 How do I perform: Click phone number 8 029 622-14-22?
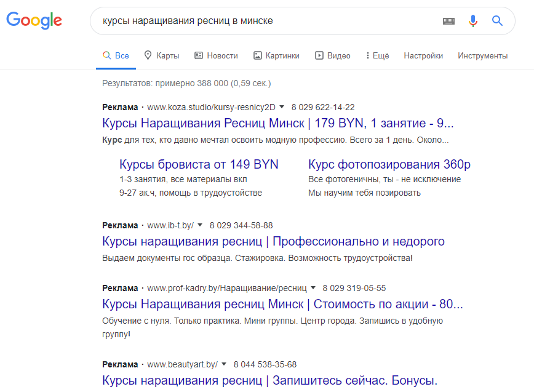(323, 107)
